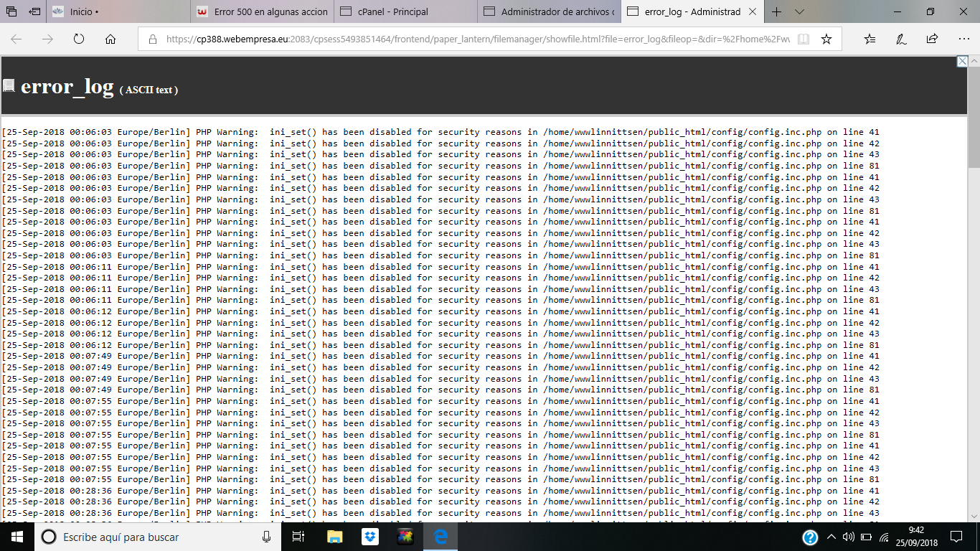
Task: Open a new tab
Action: 777,11
